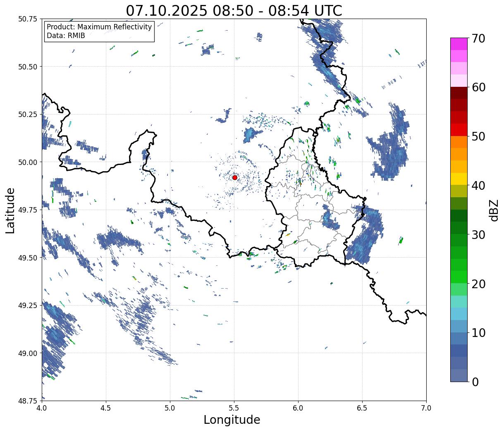This screenshot has width=504, height=430.
Task: Click the 'Latitude' axis label
Action: click(x=10, y=210)
